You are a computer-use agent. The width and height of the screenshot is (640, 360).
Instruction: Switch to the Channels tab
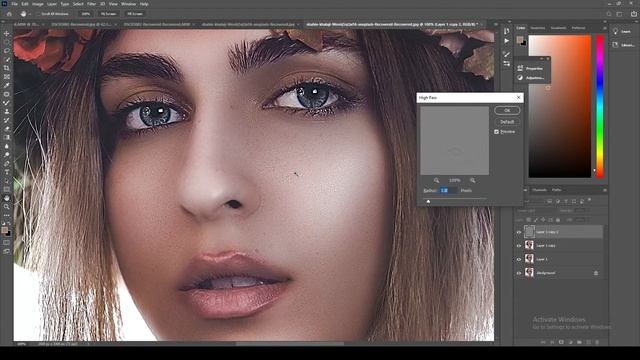(x=539, y=190)
